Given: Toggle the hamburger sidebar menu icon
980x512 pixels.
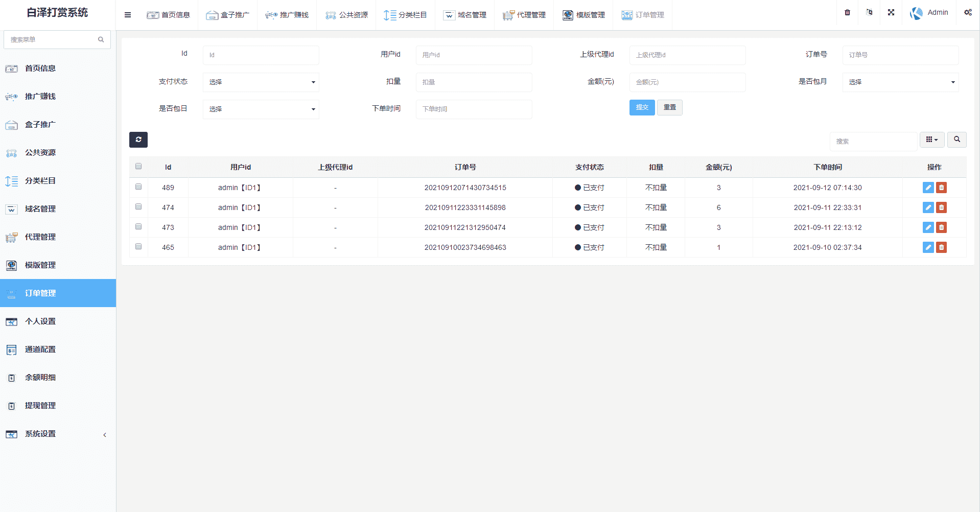Looking at the screenshot, I should [x=128, y=15].
